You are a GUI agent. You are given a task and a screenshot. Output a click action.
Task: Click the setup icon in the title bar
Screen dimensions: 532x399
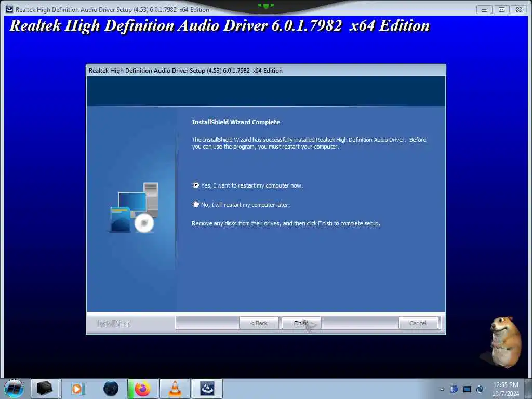[9, 9]
